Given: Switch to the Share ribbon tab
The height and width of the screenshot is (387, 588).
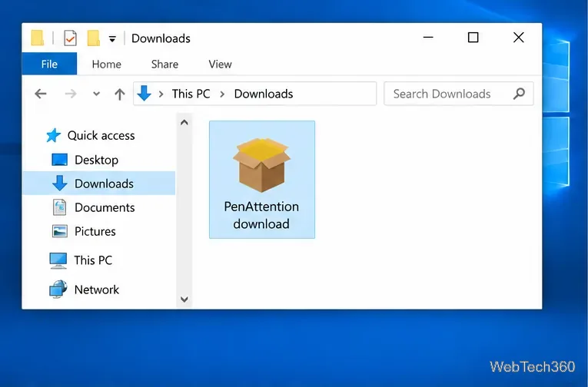Looking at the screenshot, I should [x=164, y=64].
